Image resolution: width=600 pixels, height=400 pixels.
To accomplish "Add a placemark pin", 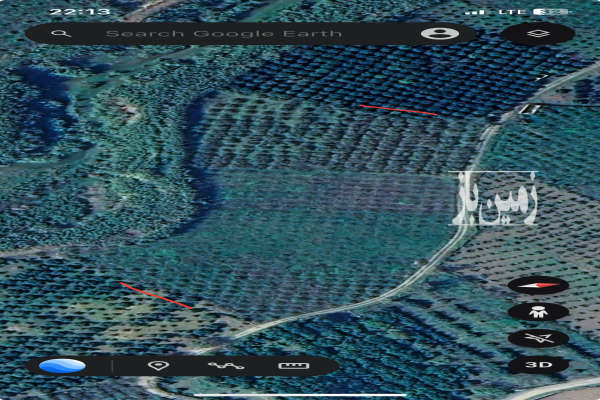I will 158,366.
